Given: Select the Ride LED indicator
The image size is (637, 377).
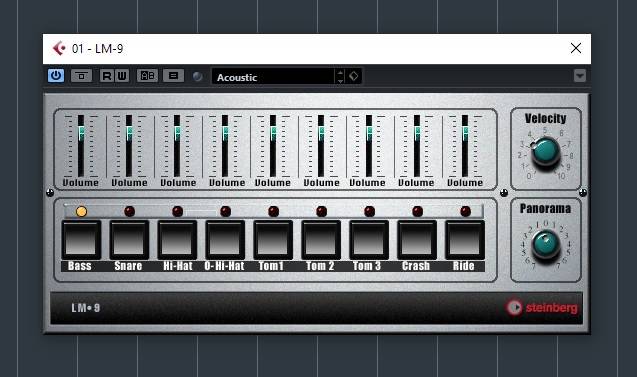Looking at the screenshot, I should point(465,211).
